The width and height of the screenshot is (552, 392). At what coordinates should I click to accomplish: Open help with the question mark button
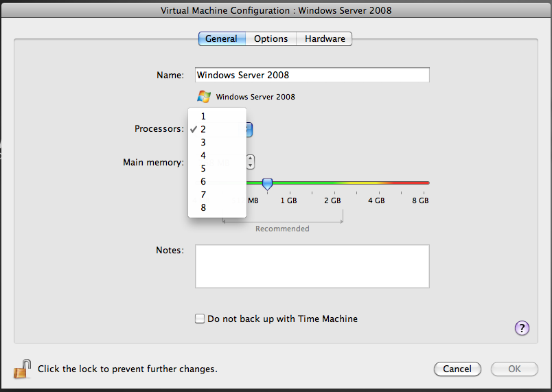(x=522, y=328)
